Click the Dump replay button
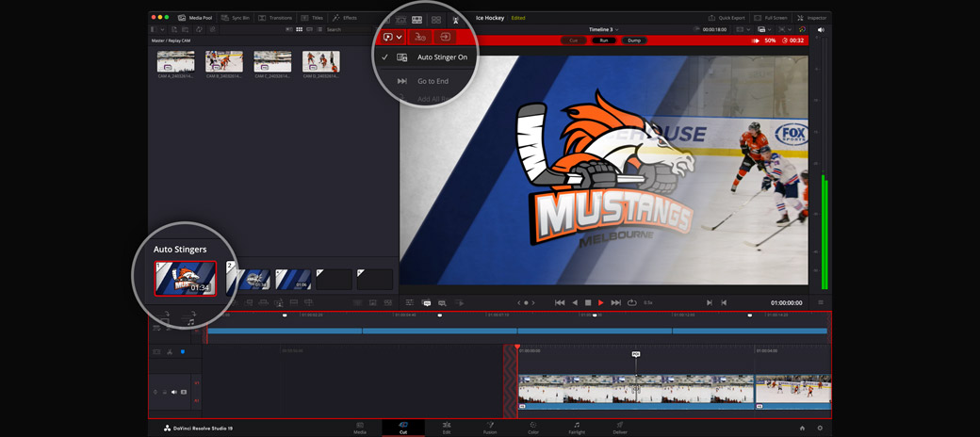 634,40
